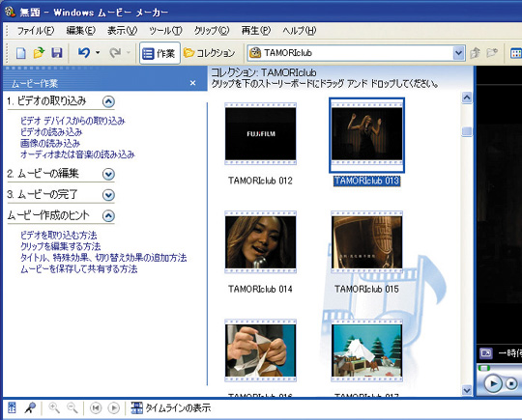
Task: Click オーディオまたは音楽の読み込み link
Action: 77,154
